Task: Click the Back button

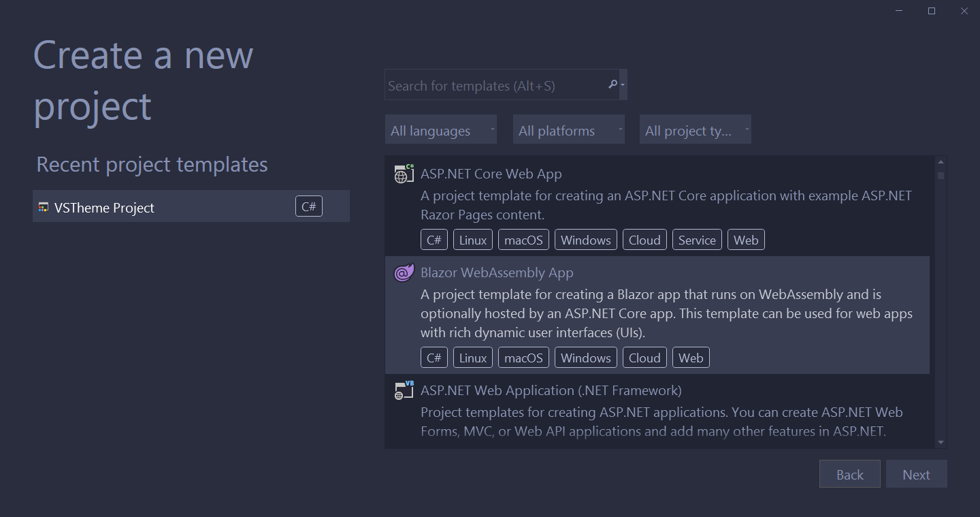Action: pyautogui.click(x=849, y=473)
